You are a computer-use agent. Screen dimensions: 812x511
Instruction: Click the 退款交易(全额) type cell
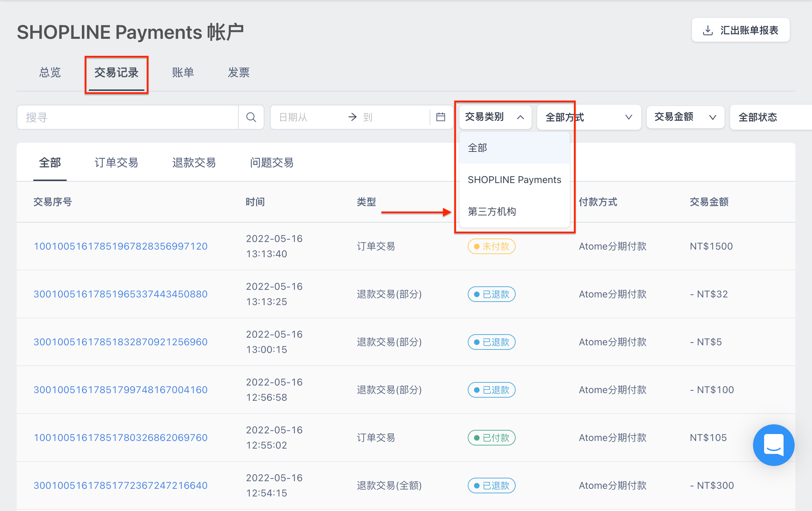pos(389,485)
